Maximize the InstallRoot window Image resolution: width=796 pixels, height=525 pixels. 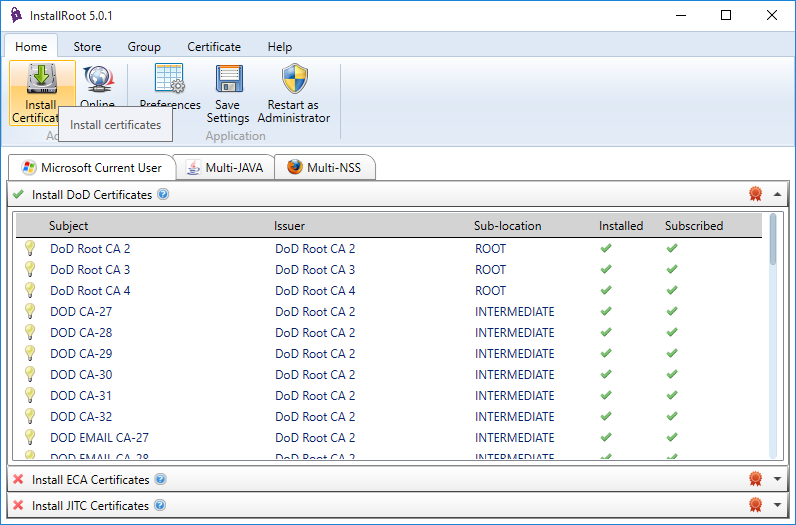click(726, 15)
